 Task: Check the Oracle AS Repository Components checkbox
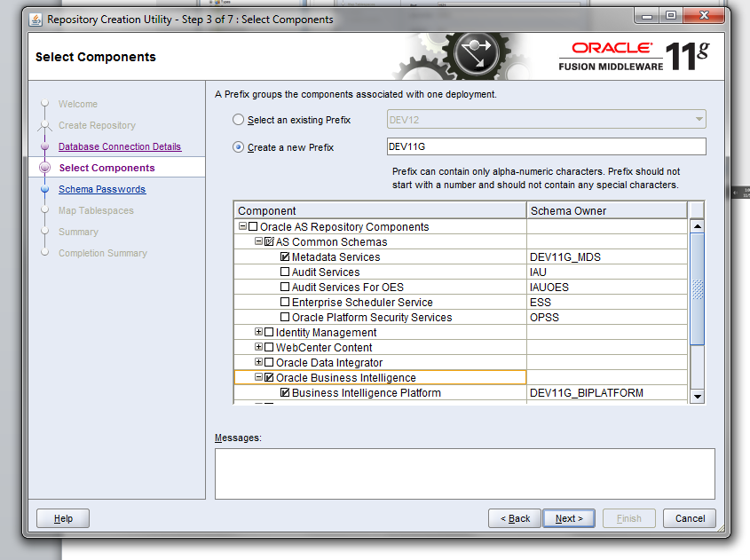[x=253, y=226]
